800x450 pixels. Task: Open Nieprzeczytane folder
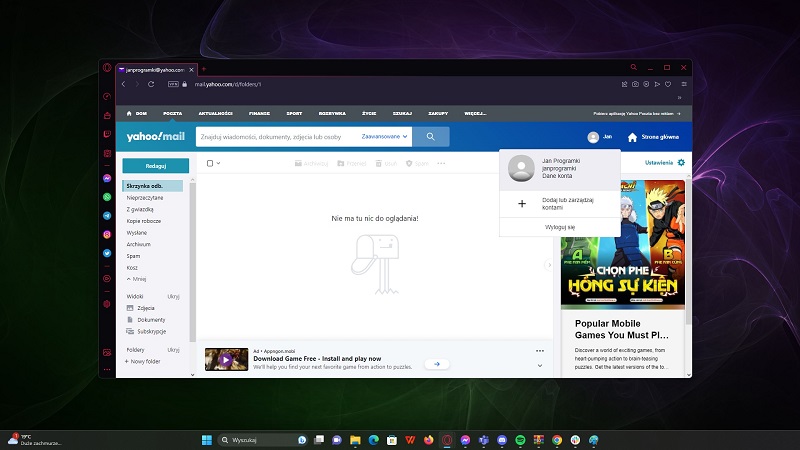click(145, 197)
